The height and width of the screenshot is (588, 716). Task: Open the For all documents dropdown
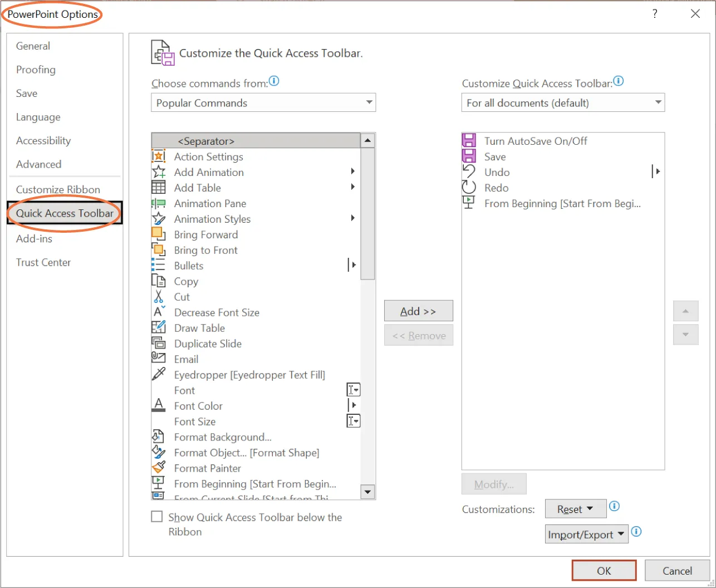(x=562, y=102)
